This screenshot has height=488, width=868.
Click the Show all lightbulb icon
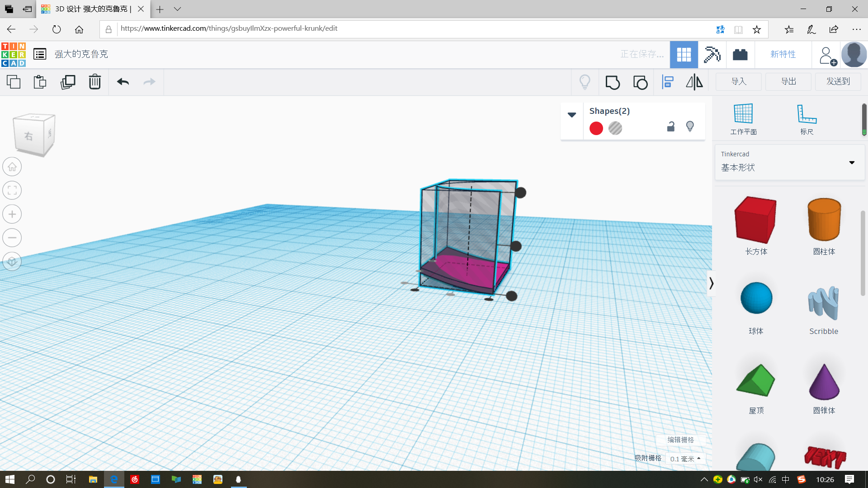coord(585,82)
